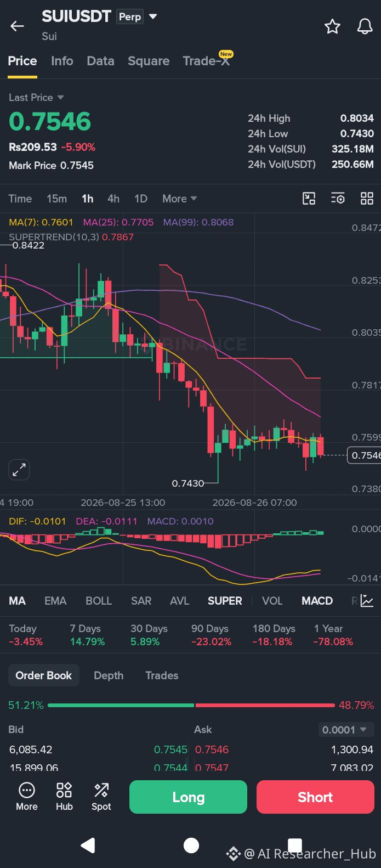Image resolution: width=381 pixels, height=868 pixels.
Task: Open the Data tab
Action: point(100,61)
